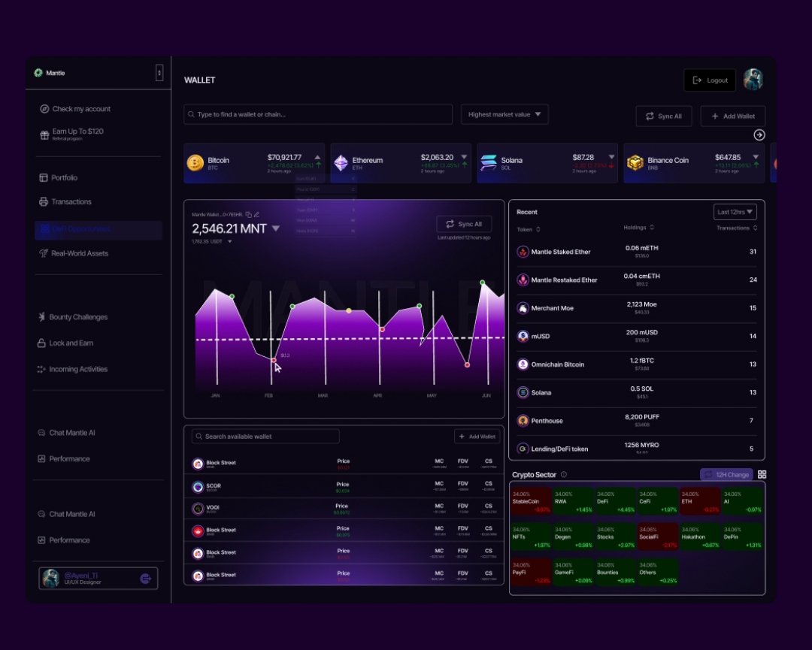Click Sync All beside the top Add Wallet button
The width and height of the screenshot is (812, 650).
664,116
